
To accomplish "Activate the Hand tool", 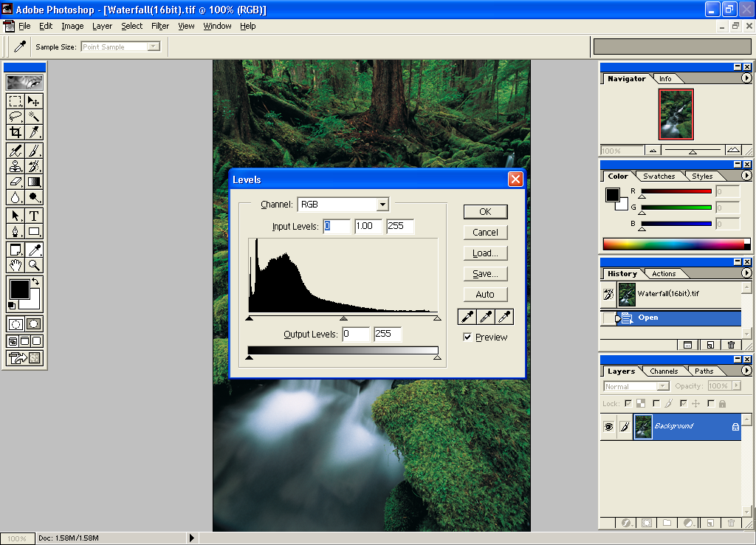I will (16, 265).
